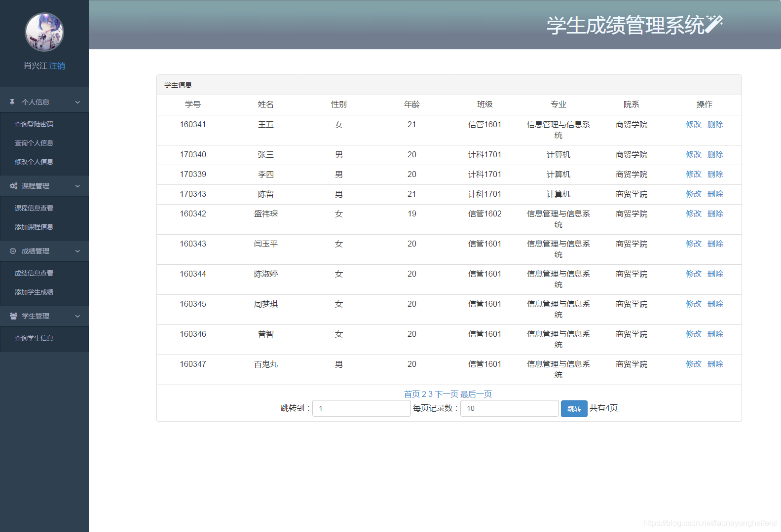This screenshot has width=781, height=532.
Task: Open 添加学生成绩 menu item
Action: pos(34,292)
